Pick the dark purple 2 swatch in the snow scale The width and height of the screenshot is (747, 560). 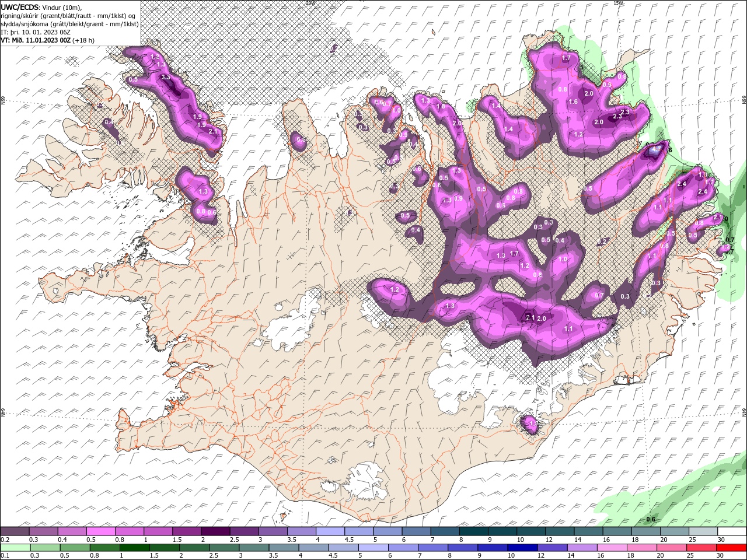[215, 531]
